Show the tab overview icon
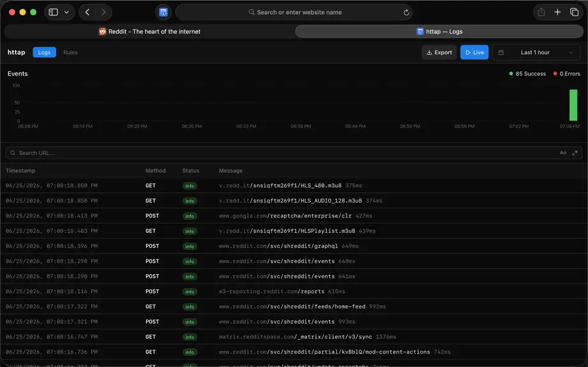Image resolution: width=588 pixels, height=367 pixels. (574, 12)
